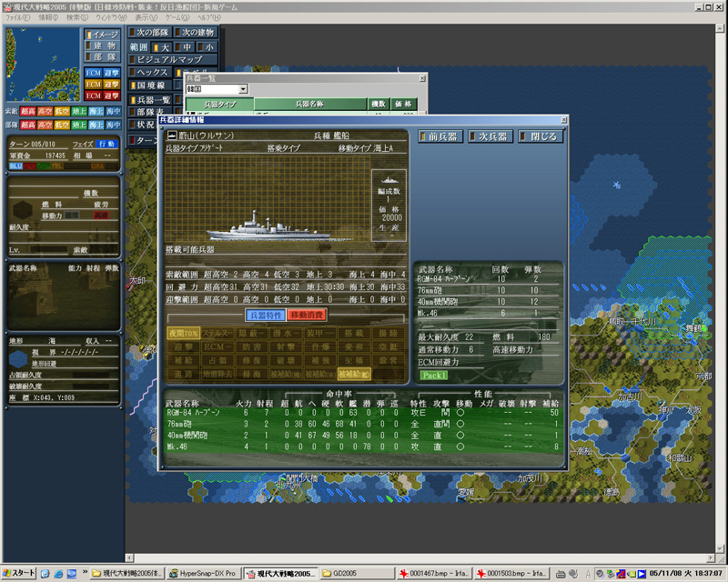
Task: Open the スタート menu
Action: (18, 573)
